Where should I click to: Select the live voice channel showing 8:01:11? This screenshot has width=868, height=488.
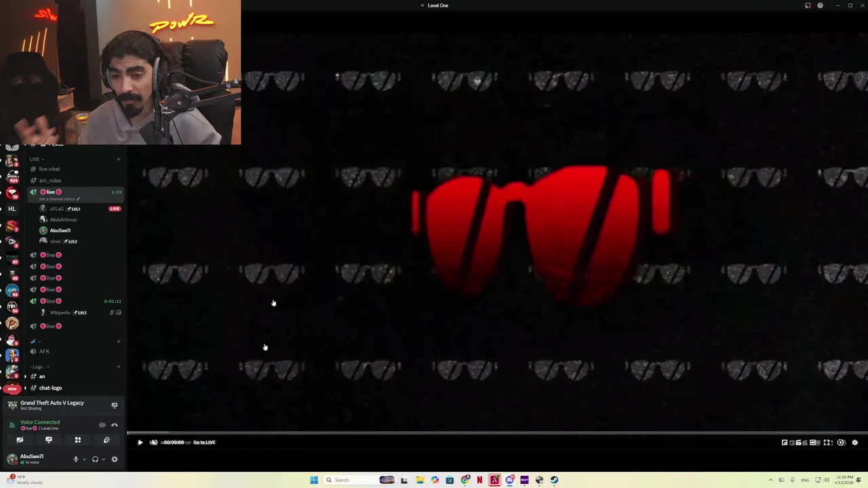[x=75, y=301]
